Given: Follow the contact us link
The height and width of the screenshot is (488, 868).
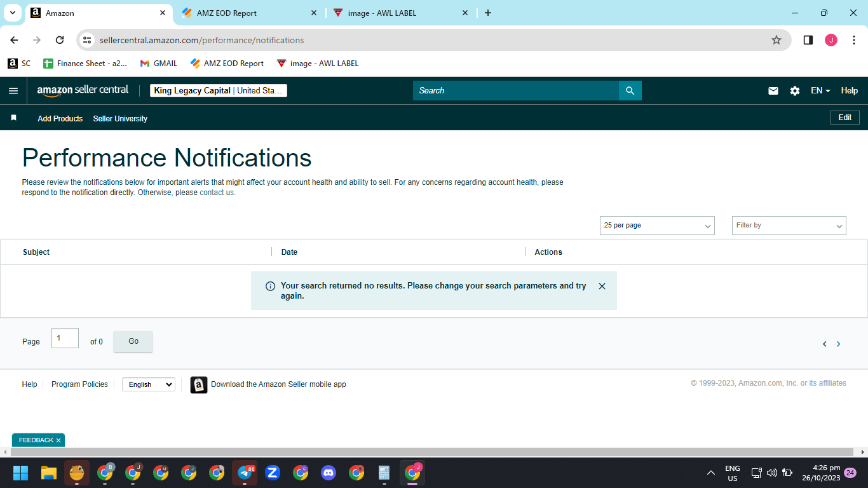Looking at the screenshot, I should point(217,193).
